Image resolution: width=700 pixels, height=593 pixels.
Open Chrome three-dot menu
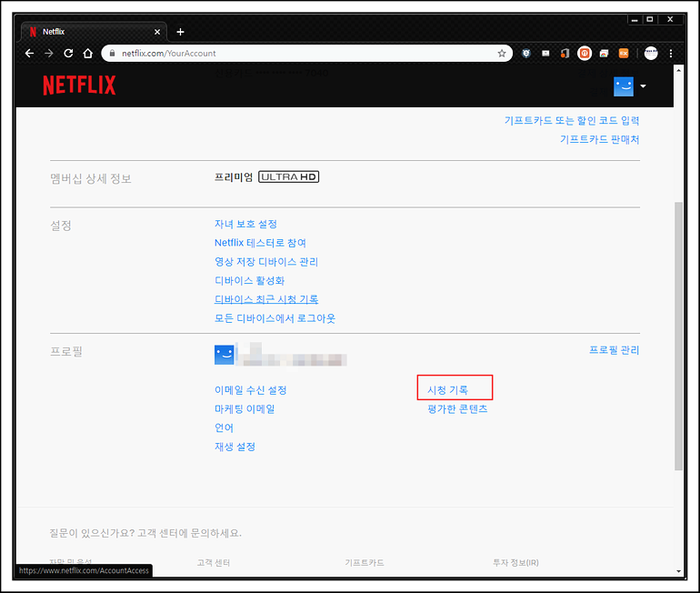coord(671,53)
